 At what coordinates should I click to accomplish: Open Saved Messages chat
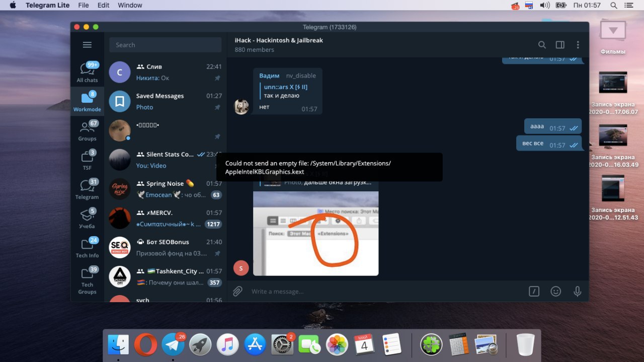tap(166, 102)
